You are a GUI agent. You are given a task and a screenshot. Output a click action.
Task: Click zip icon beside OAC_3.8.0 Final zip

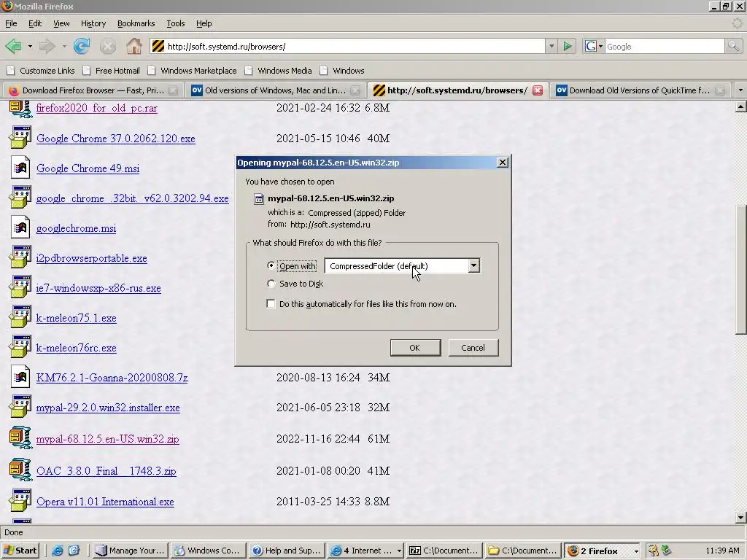[x=20, y=470]
